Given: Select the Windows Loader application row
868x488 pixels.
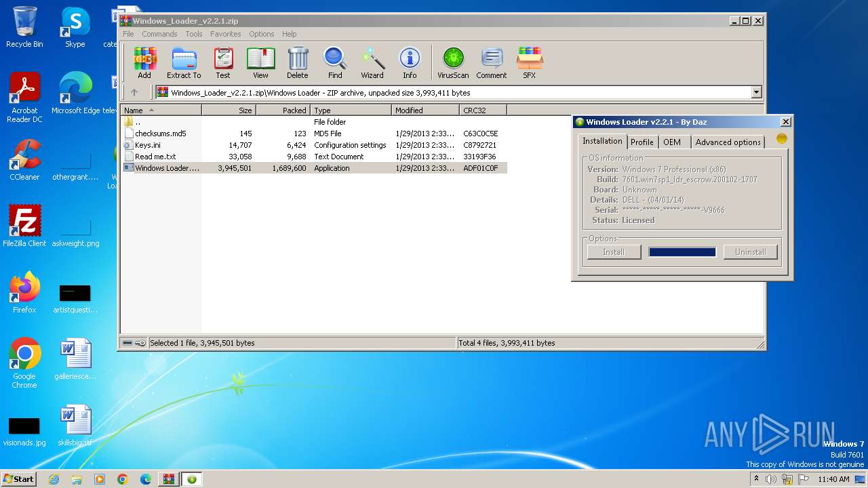Looking at the screenshot, I should 314,168.
